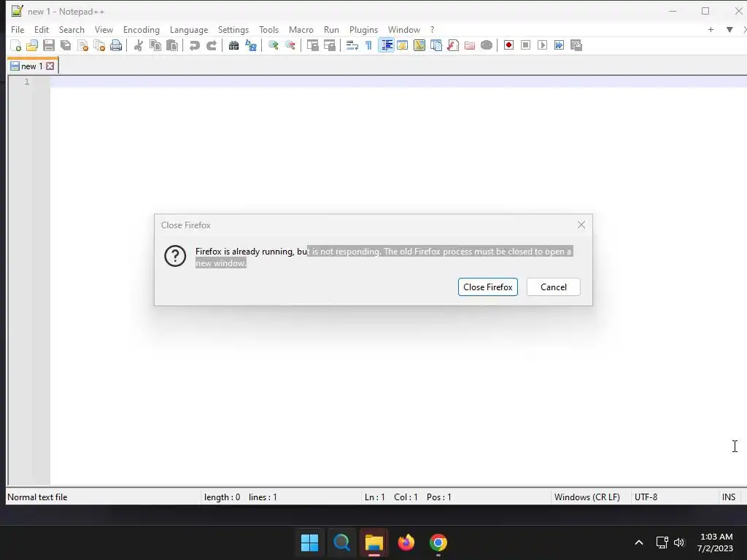Open the Macro menu
This screenshot has height=560, width=747.
[x=301, y=29]
